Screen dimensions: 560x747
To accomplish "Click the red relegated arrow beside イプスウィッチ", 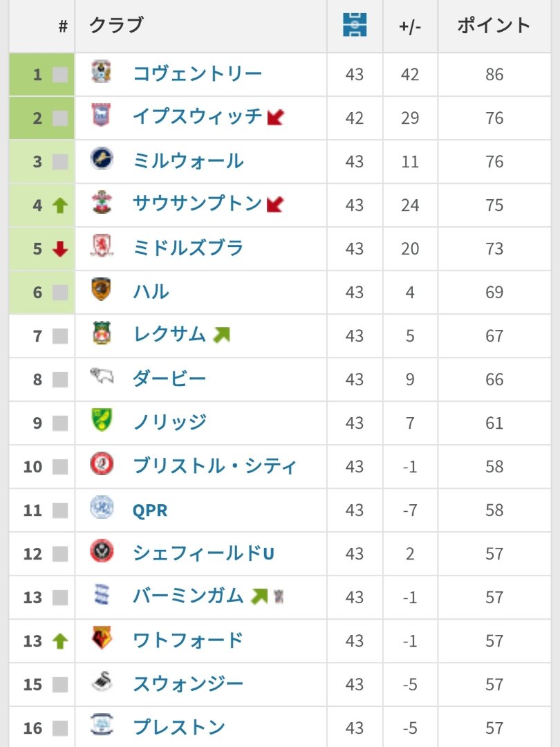I will pos(276,117).
